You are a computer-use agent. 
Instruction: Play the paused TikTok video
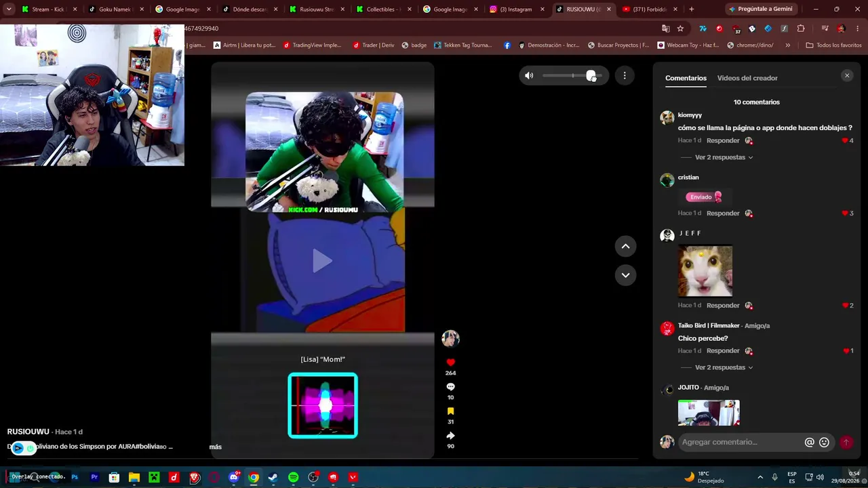point(322,260)
